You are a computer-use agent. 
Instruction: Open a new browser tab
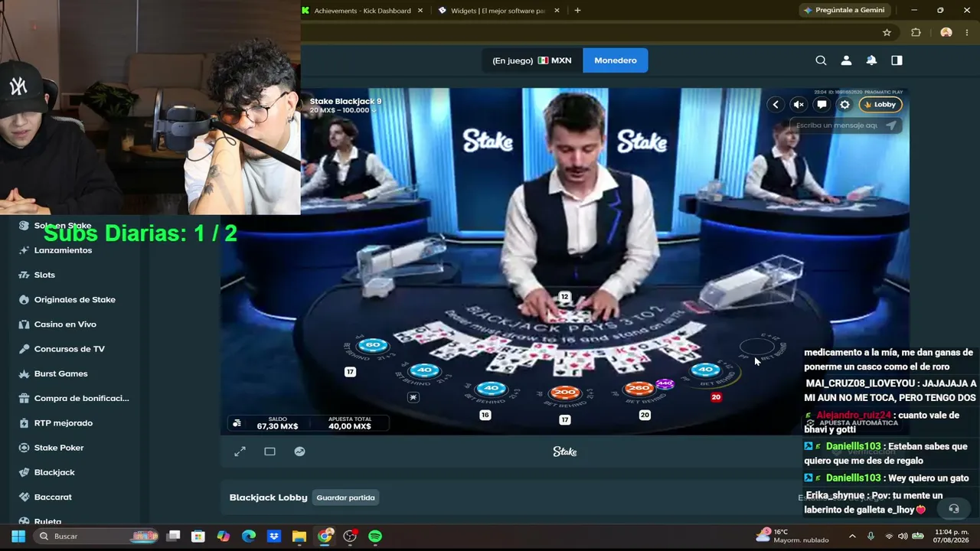point(577,11)
